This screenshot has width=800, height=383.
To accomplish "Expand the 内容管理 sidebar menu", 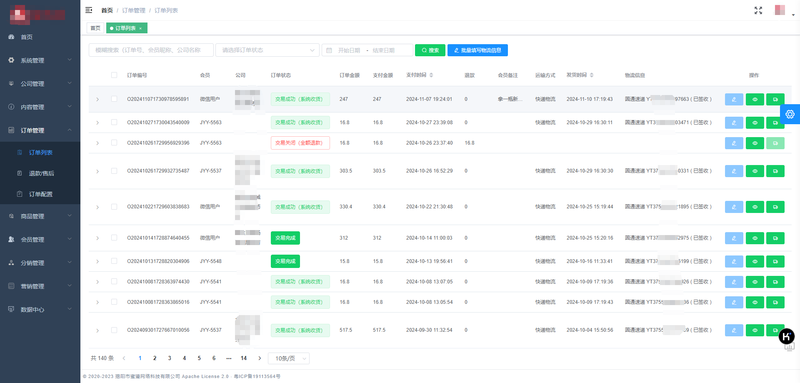I will (40, 107).
